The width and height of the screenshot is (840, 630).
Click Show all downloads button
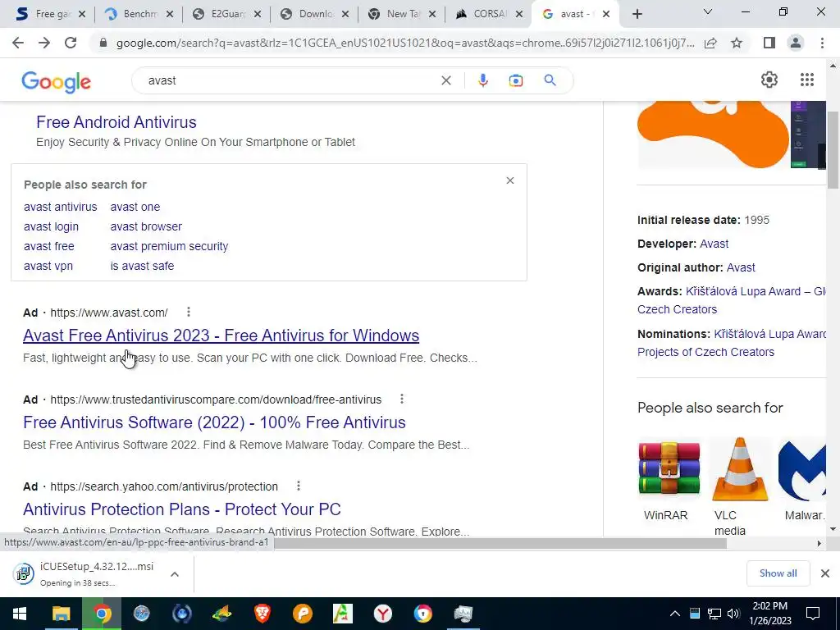pyautogui.click(x=778, y=573)
